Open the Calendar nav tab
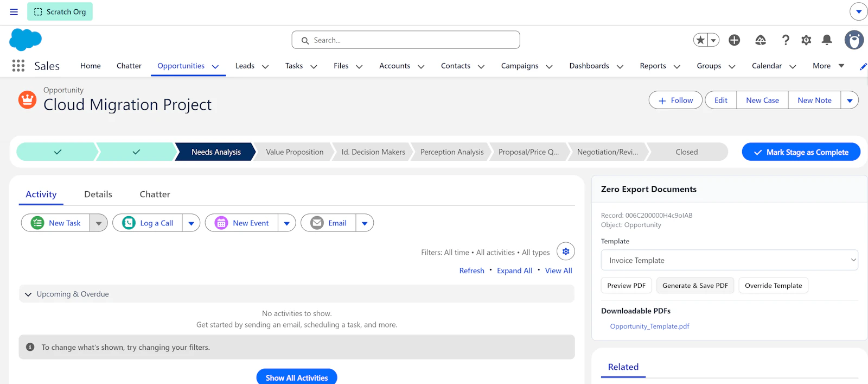 click(x=767, y=66)
